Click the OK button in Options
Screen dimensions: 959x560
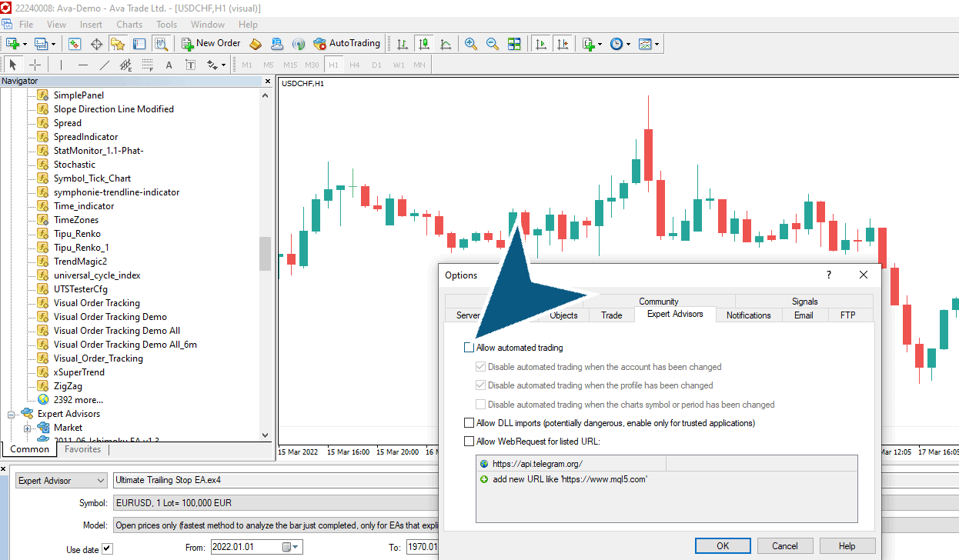[x=723, y=546]
